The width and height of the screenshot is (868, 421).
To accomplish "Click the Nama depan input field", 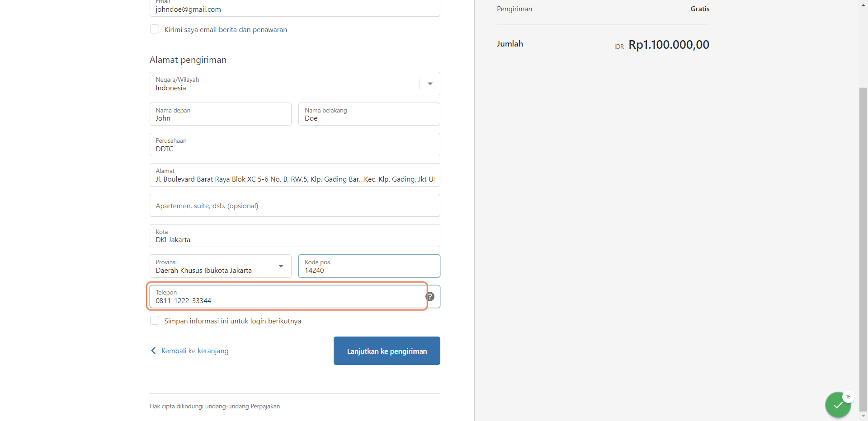I will pos(221,114).
